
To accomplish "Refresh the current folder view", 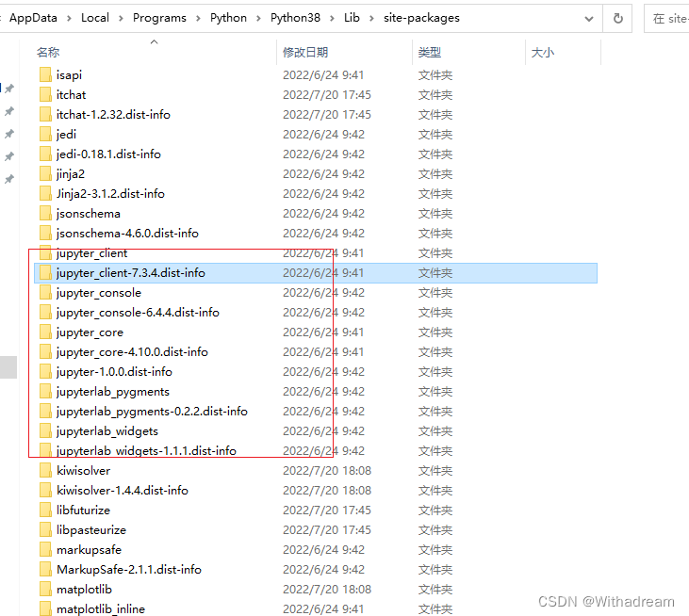I will pos(617,19).
